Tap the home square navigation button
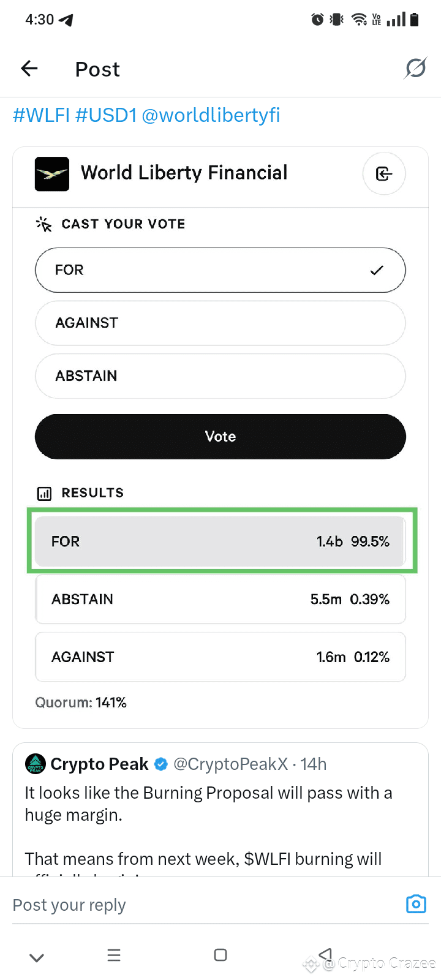This screenshot has height=980, width=441. click(221, 955)
